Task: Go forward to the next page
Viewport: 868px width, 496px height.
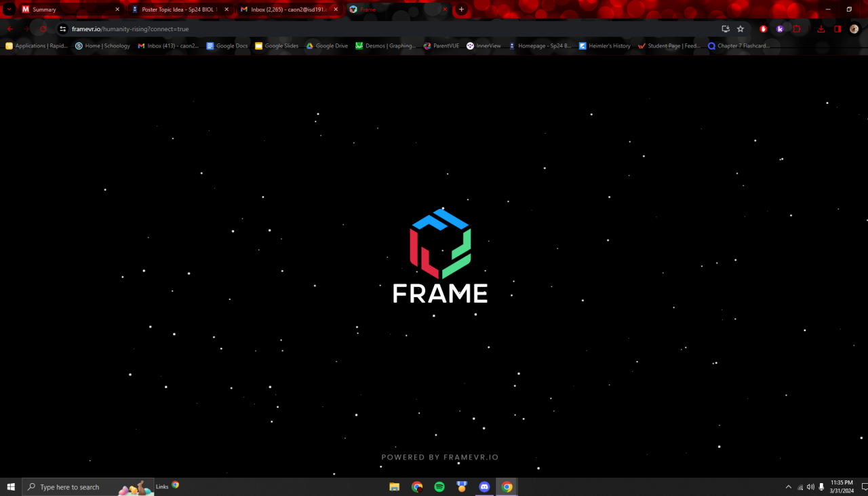Action: coord(26,29)
